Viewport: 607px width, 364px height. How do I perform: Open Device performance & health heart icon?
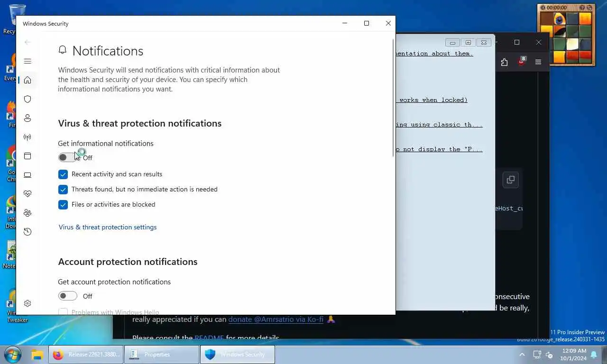coord(28,194)
